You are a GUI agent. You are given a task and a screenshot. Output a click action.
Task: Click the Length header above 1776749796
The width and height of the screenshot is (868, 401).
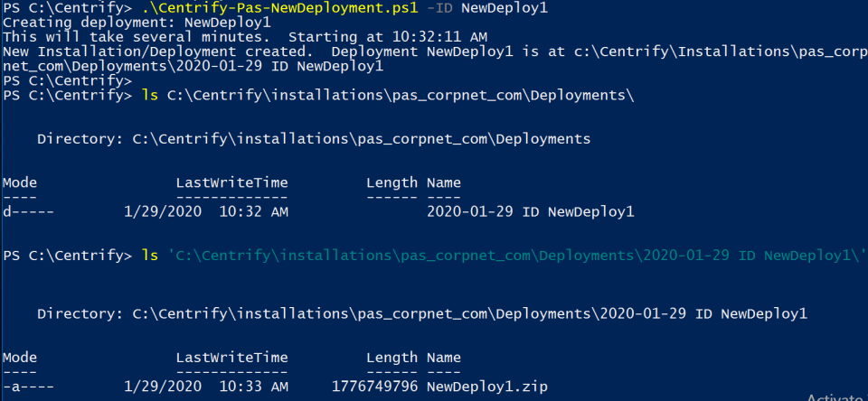pos(392,358)
